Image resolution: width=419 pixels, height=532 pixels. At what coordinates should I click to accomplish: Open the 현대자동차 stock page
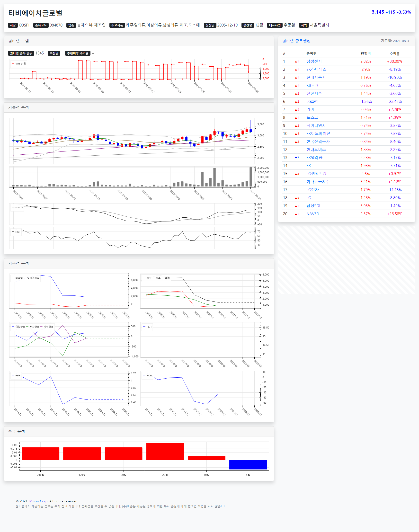coord(316,78)
